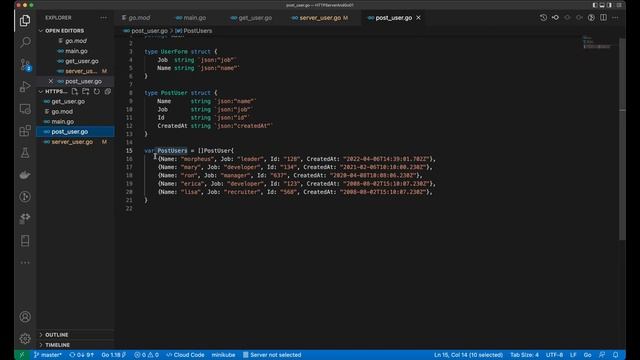Click the master branch in status bar
640x360 pixels.
point(48,355)
